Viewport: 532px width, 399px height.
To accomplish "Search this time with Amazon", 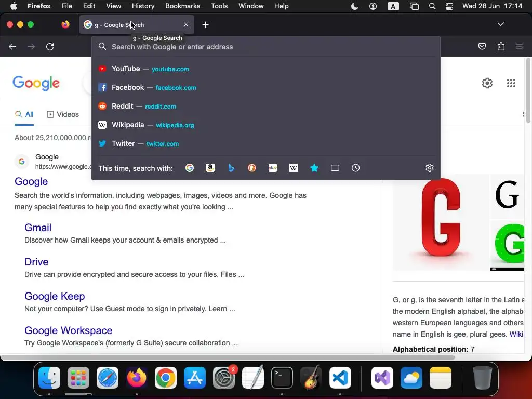I will point(210,168).
